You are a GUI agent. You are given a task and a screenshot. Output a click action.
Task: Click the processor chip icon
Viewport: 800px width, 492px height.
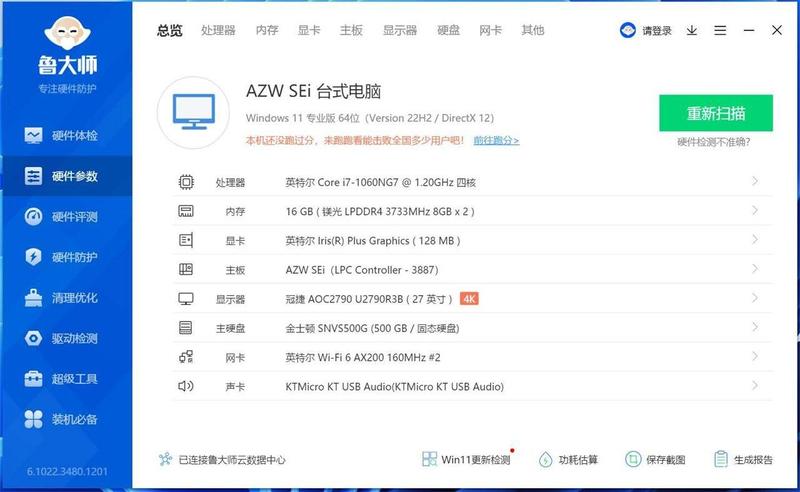pos(186,182)
